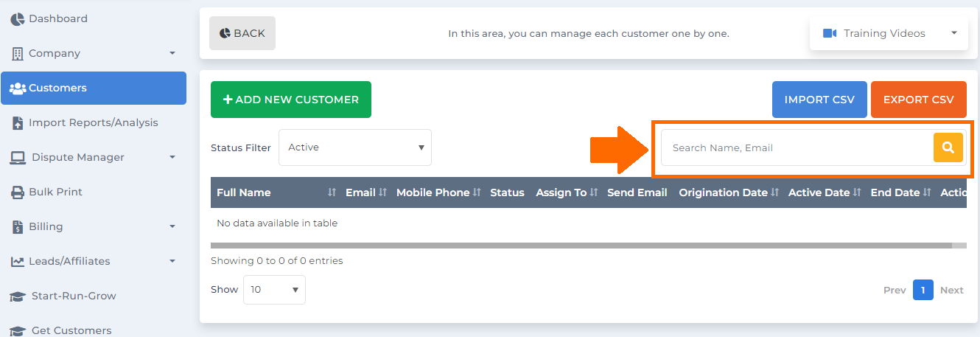Expand the Company submenu arrow
This screenshot has height=337, width=980.
point(172,54)
